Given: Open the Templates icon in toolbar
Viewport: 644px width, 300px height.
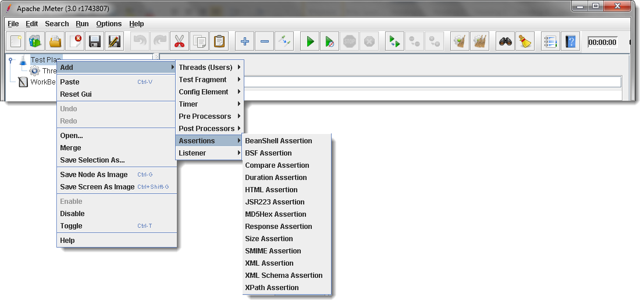Looking at the screenshot, I should coord(36,41).
